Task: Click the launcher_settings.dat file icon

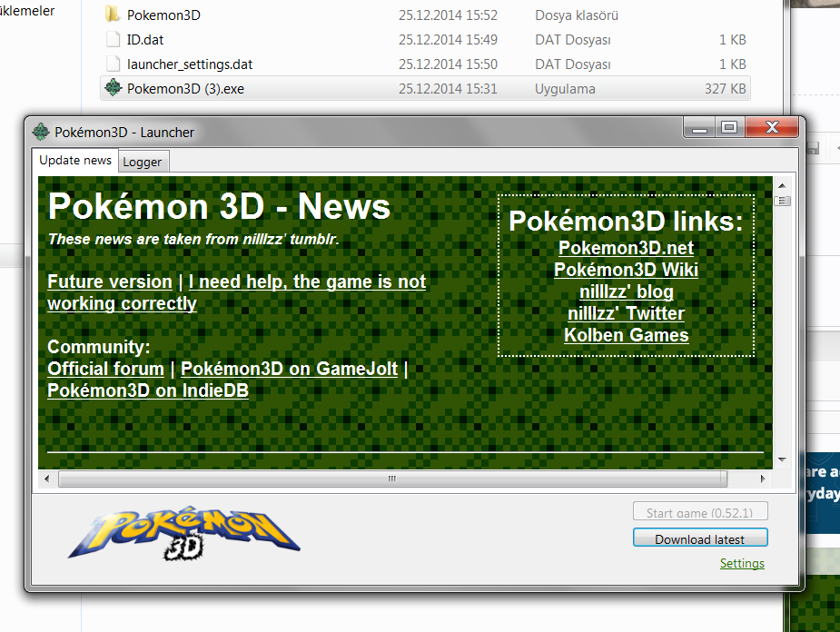Action: point(113,64)
